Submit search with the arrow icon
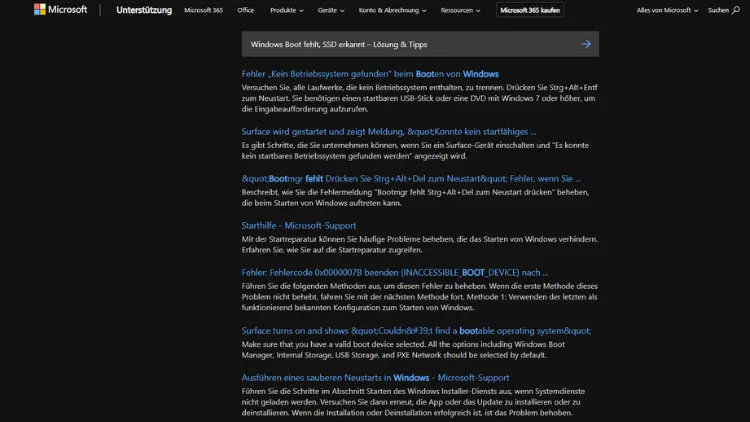The image size is (750, 422). [x=586, y=44]
